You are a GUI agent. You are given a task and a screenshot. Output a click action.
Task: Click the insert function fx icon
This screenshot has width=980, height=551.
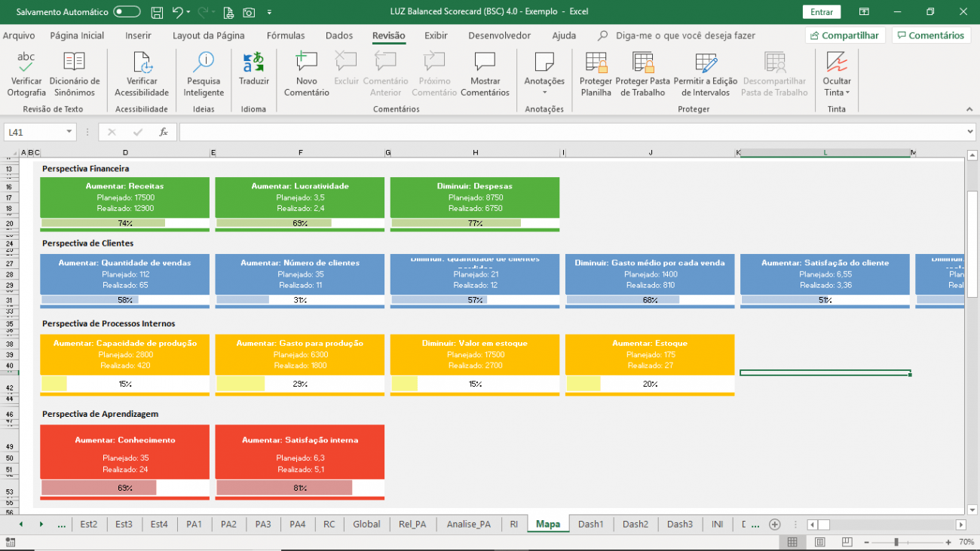click(x=164, y=132)
